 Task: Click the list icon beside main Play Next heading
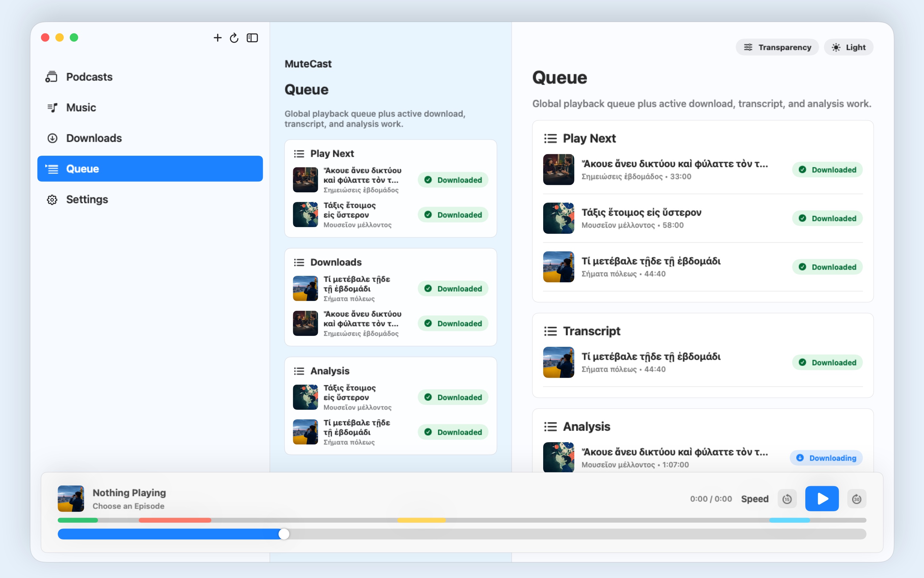(x=550, y=138)
